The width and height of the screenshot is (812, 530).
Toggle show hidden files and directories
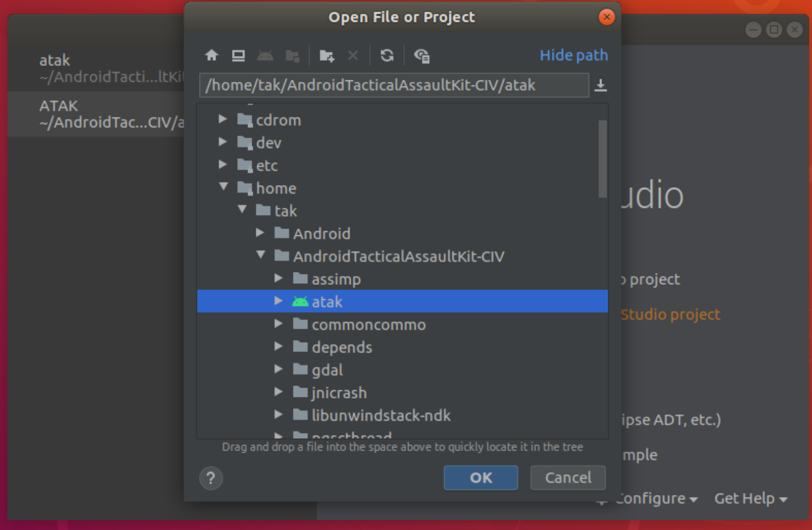[x=422, y=55]
